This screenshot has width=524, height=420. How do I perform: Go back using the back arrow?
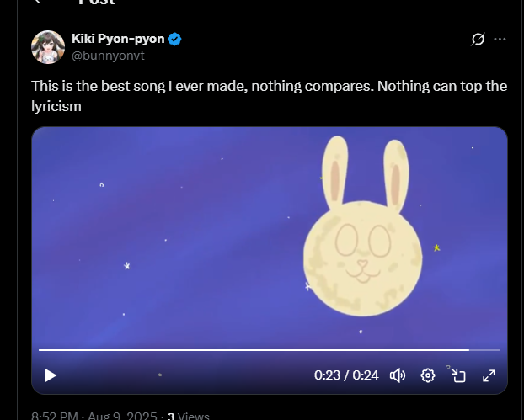tap(37, 3)
